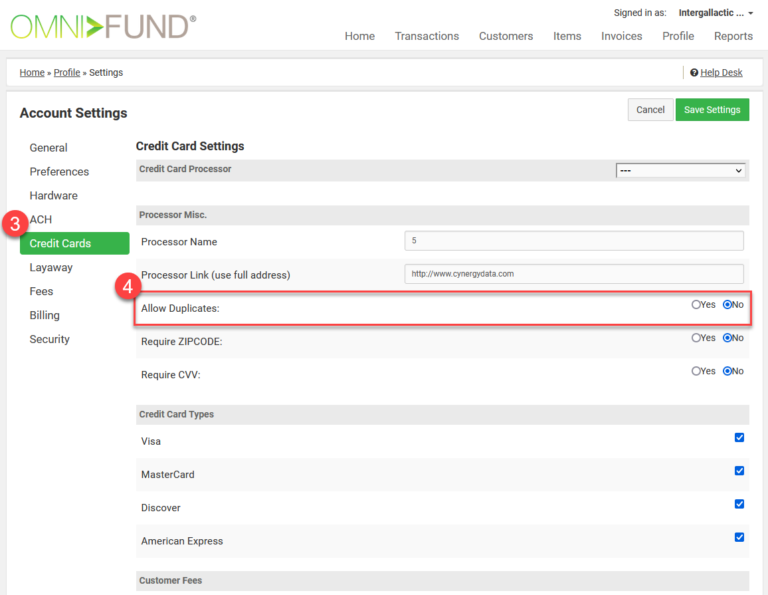Select Yes for Allow Duplicates
Image resolution: width=768 pixels, height=595 pixels.
tap(696, 305)
